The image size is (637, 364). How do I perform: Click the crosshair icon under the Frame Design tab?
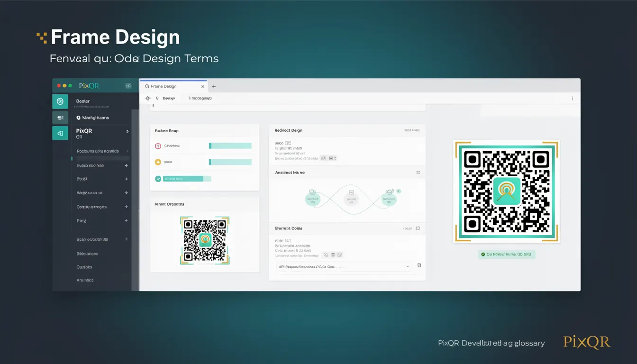[148, 98]
